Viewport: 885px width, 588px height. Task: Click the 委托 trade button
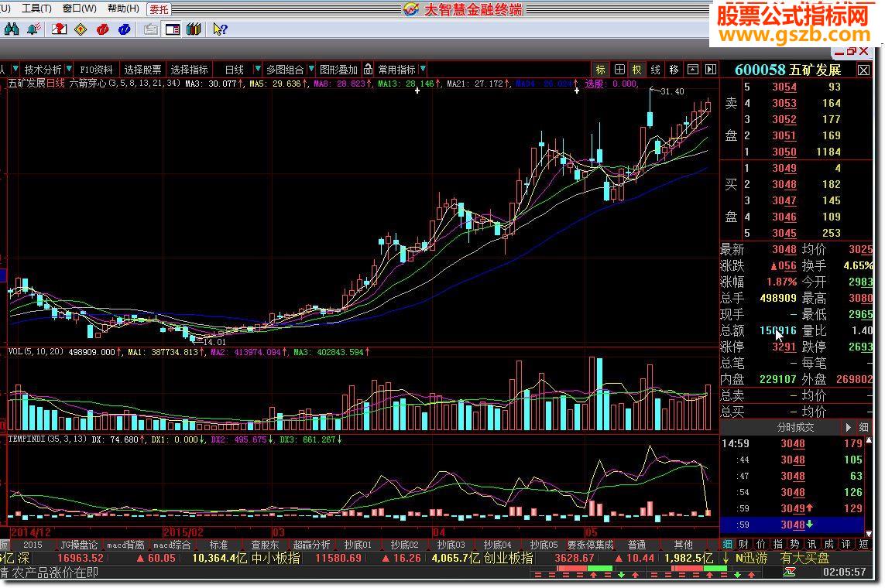(x=160, y=9)
